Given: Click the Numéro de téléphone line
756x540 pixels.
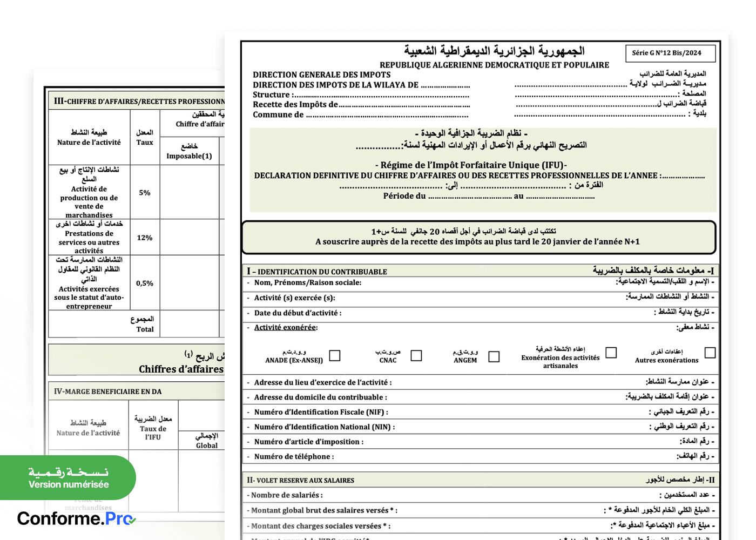Looking at the screenshot, I should click(481, 456).
